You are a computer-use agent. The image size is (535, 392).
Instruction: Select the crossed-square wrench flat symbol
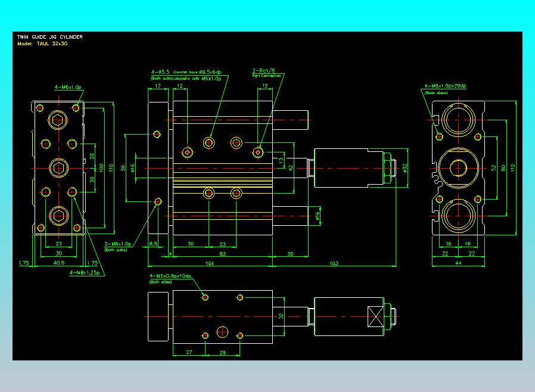[x=376, y=316]
